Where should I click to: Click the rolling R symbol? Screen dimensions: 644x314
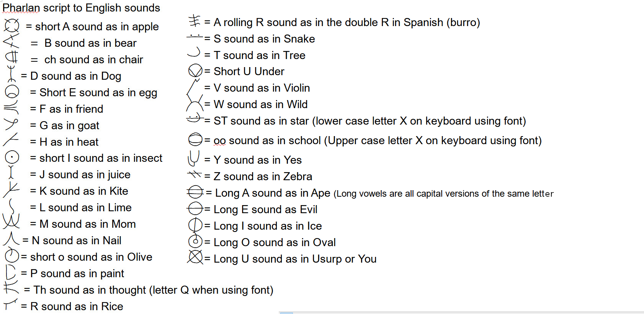point(195,21)
